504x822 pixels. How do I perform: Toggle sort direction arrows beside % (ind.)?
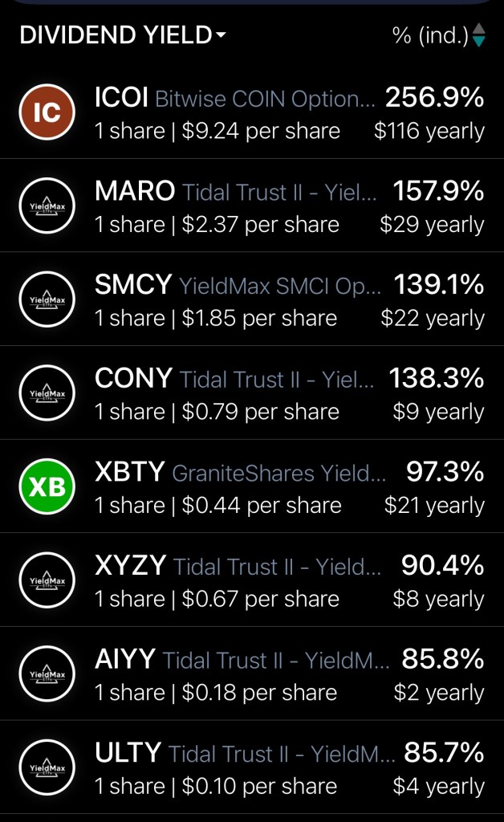[x=479, y=35]
